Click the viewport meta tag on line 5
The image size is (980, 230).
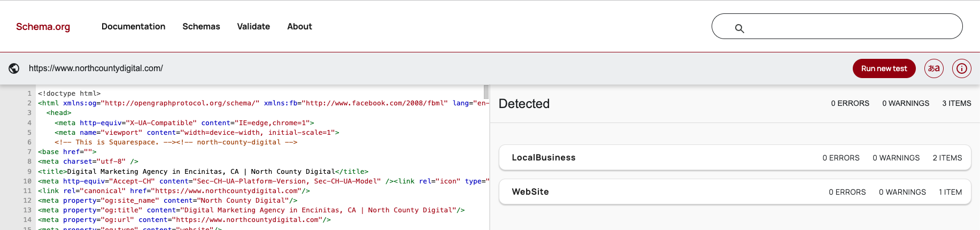[197, 133]
